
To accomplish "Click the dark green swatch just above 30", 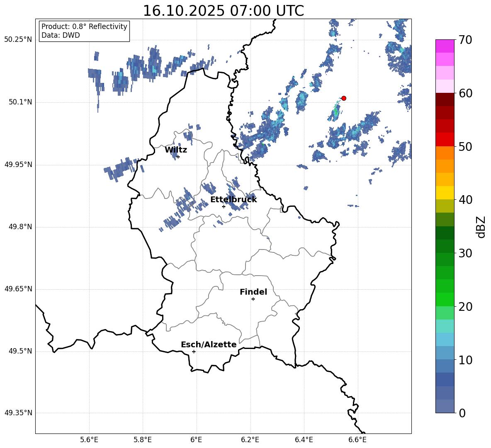I will (445, 246).
